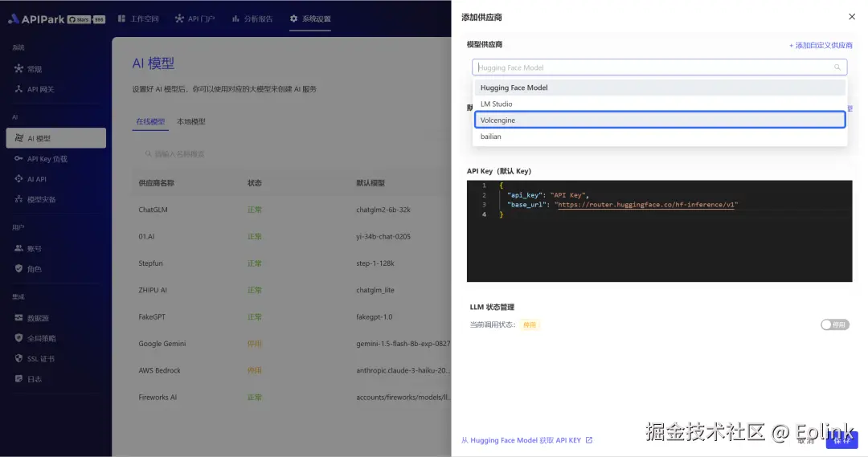Open the 日志 sidebar item
The width and height of the screenshot is (868, 457).
coord(56,379)
